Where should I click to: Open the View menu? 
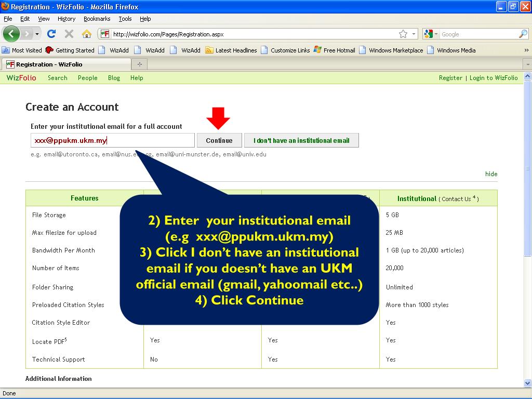click(44, 19)
